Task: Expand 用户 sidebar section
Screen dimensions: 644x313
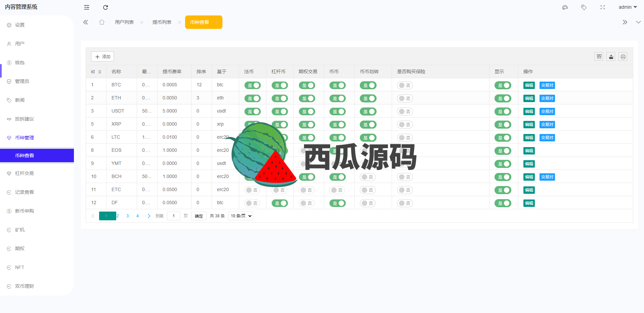Action: click(37, 44)
